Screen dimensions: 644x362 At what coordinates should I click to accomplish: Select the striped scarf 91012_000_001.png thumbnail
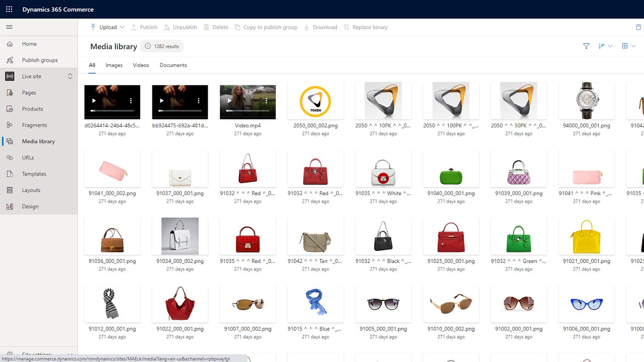click(112, 304)
